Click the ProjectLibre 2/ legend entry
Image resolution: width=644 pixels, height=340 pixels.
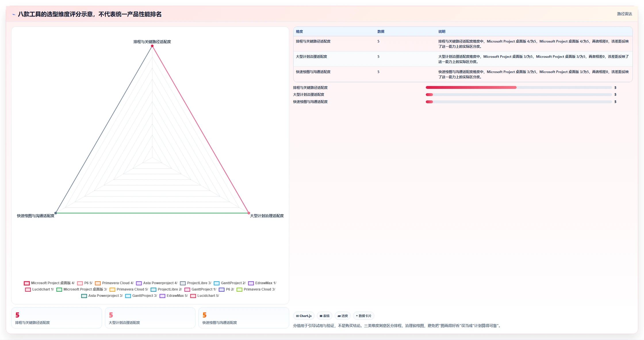[x=166, y=289]
